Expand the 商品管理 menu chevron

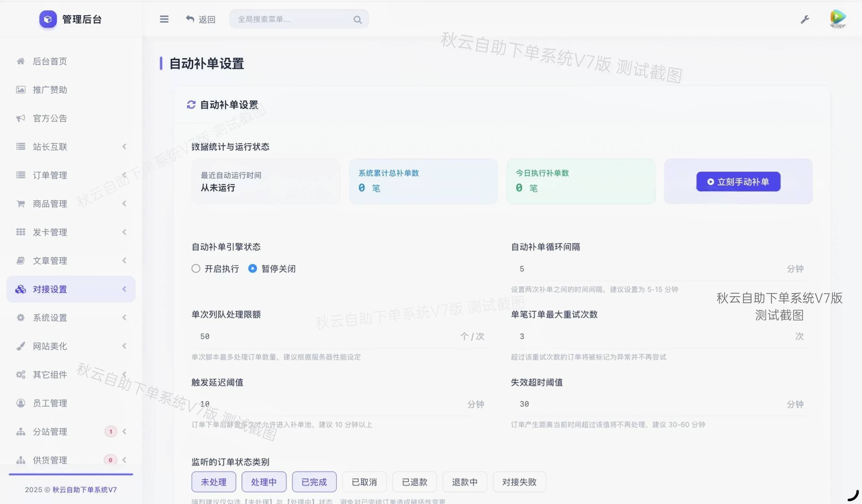[124, 203]
